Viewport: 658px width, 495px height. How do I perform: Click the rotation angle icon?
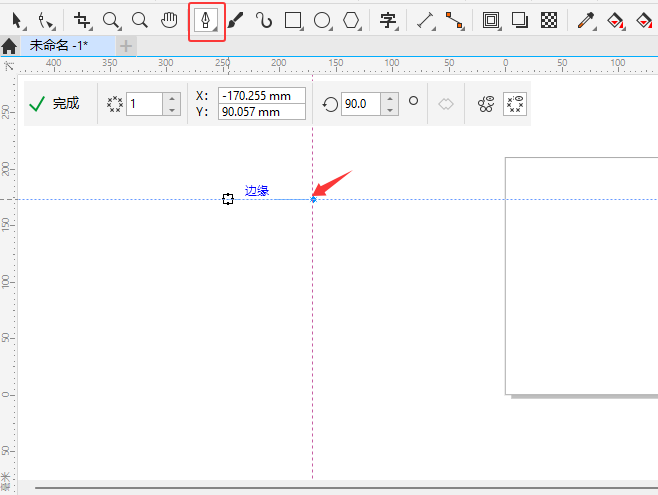click(330, 104)
